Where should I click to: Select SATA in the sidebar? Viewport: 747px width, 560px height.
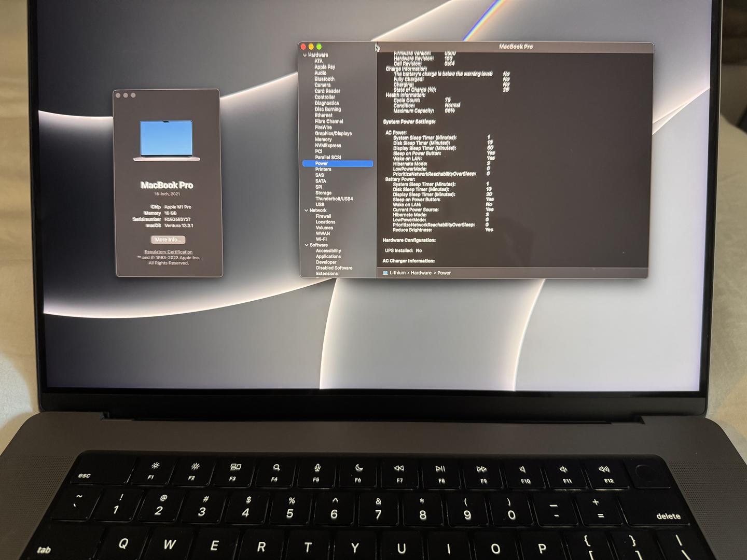(x=321, y=181)
